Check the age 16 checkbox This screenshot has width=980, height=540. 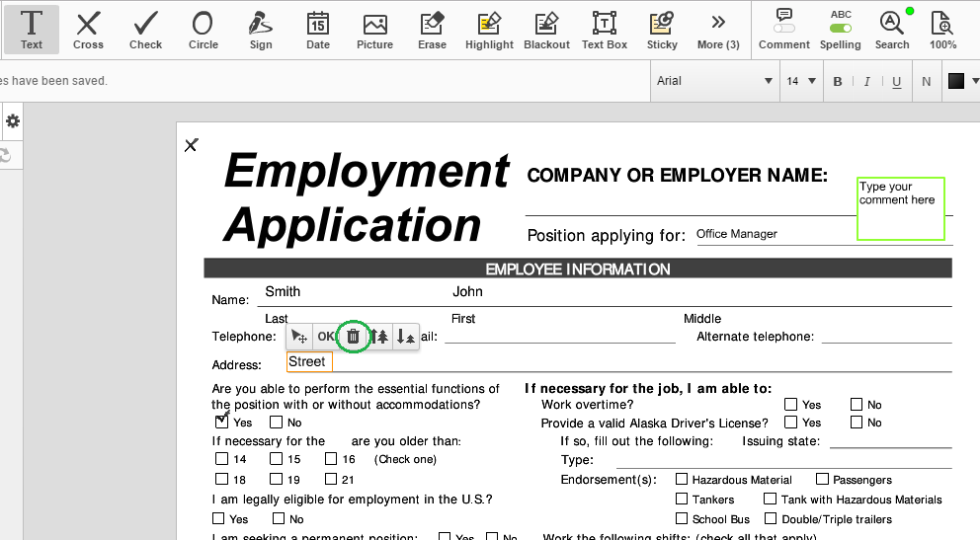pyautogui.click(x=331, y=459)
